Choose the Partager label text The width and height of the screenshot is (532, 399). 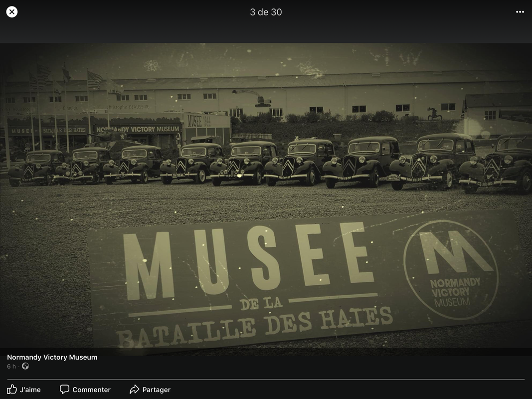[x=157, y=390]
